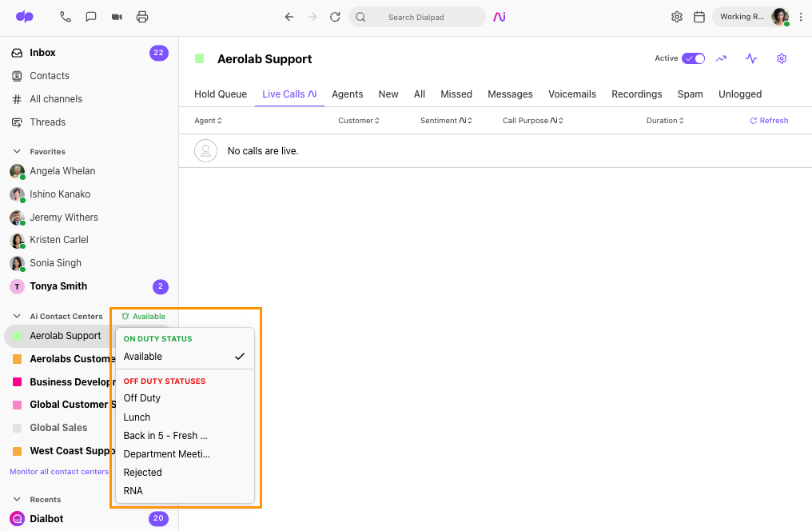Open Working R... status dropdown
Viewport: 812px width, 531px height.
742,17
